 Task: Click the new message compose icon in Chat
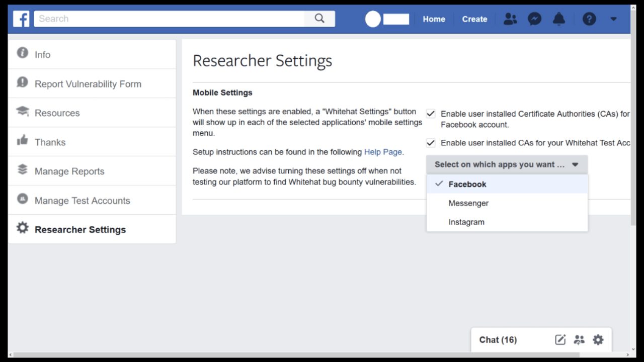[560, 340]
